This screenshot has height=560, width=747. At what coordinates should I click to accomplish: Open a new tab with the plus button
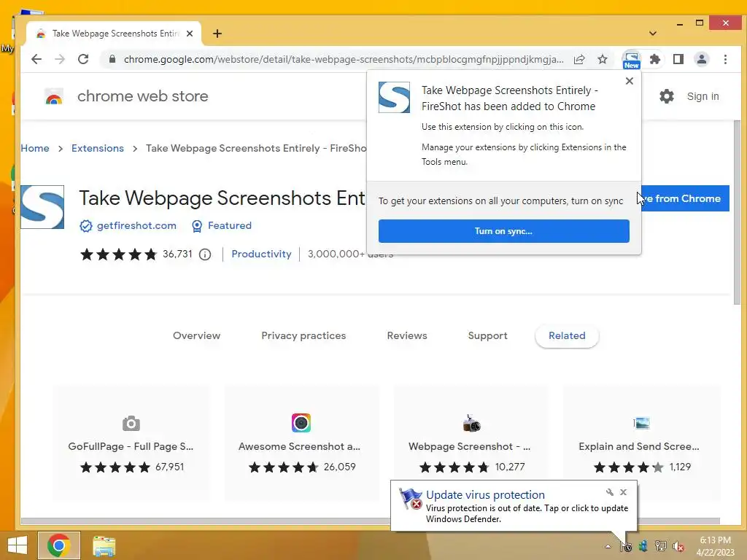coord(217,34)
